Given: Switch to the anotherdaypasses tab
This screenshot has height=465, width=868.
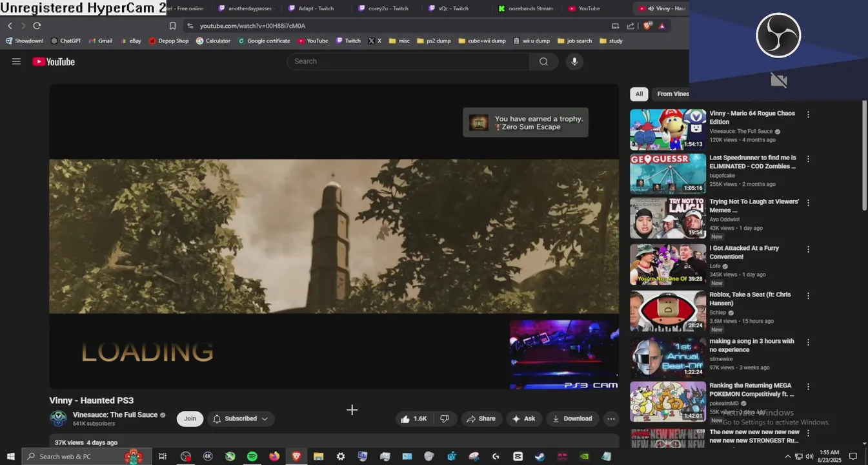Looking at the screenshot, I should (246, 8).
